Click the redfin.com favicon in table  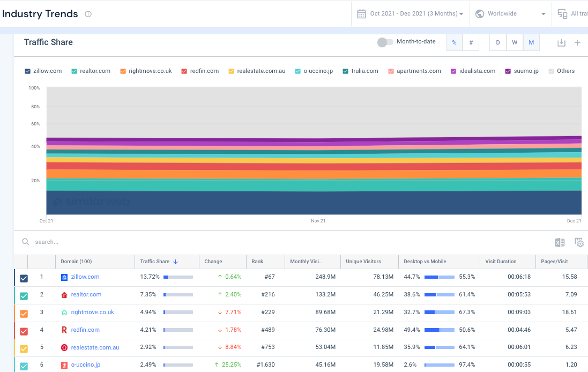click(x=64, y=330)
